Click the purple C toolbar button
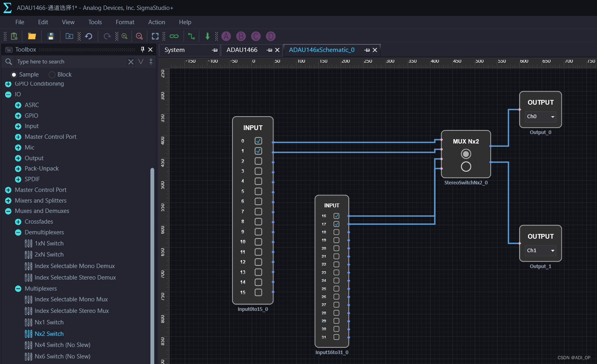Screen dimensions: 597x364 pyautogui.click(x=256, y=36)
